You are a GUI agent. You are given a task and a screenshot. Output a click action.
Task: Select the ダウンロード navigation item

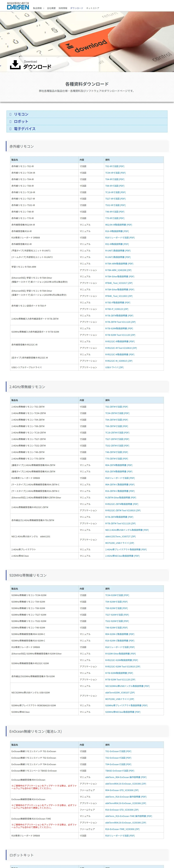click(x=77, y=8)
